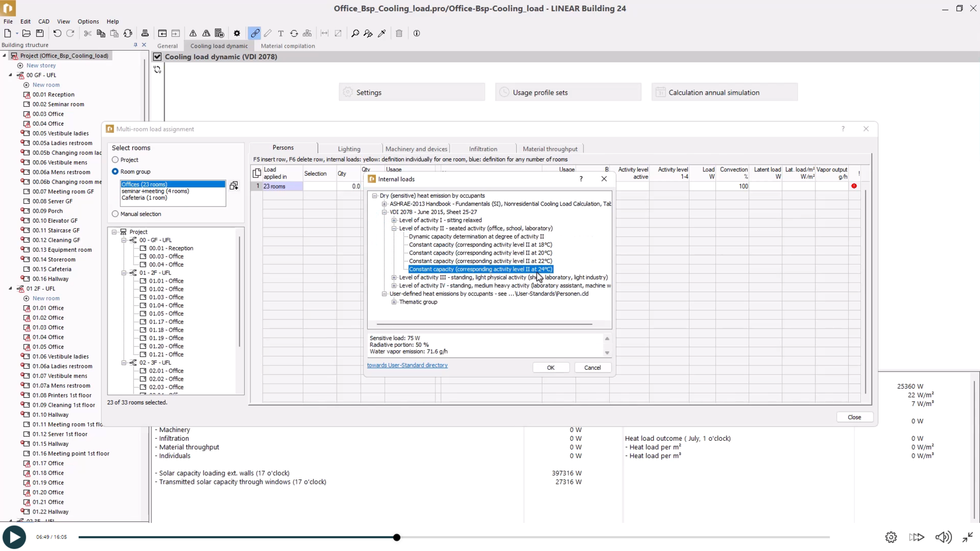980x551 pixels.
Task: Click the Undo arrow icon
Action: (x=57, y=34)
